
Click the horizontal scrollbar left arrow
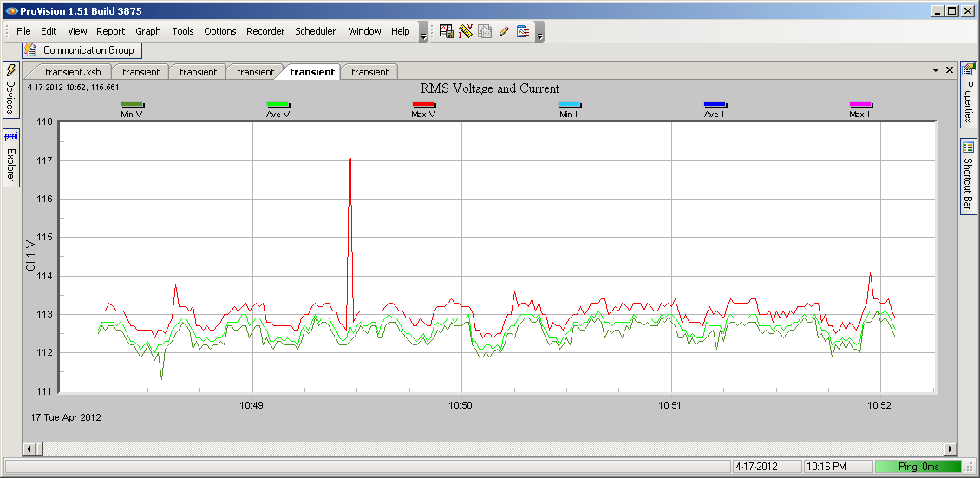[x=28, y=449]
